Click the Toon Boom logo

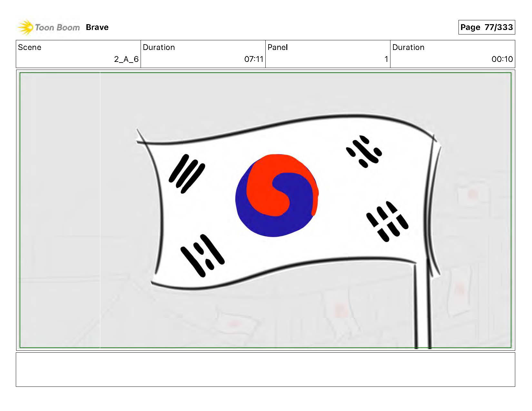pos(48,27)
